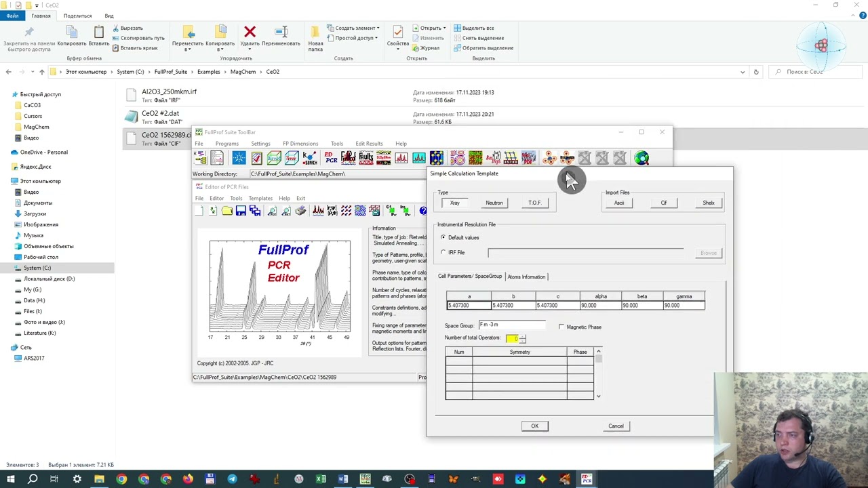
Task: Open address bar history dropdown in Explorer
Action: tap(743, 72)
